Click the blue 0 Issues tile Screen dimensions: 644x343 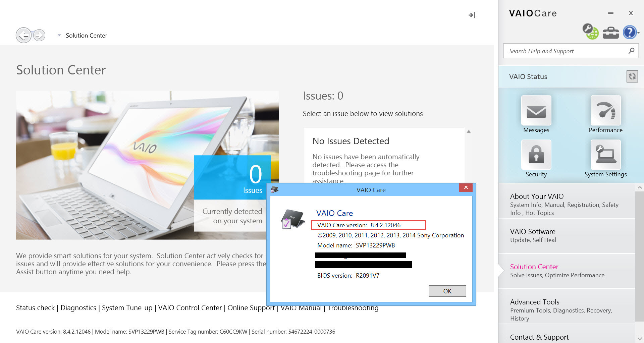point(232,177)
